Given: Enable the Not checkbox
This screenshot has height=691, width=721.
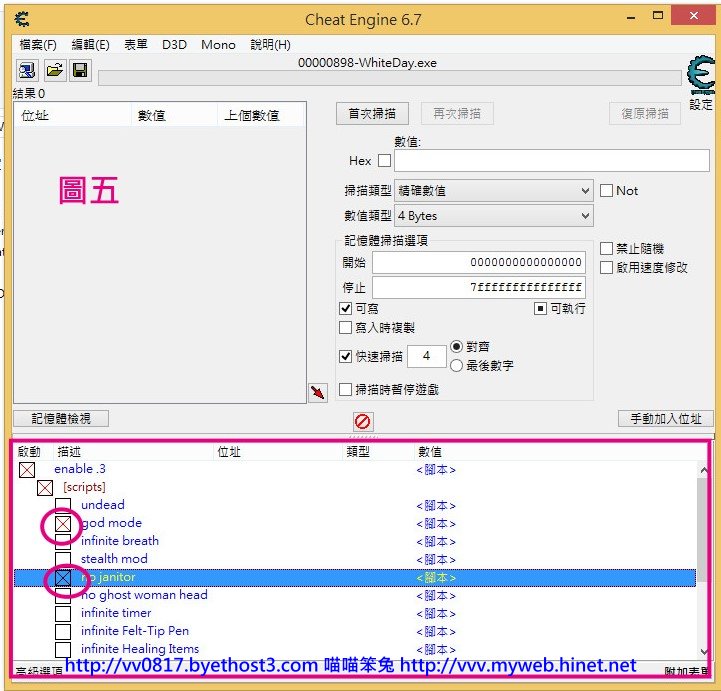Looking at the screenshot, I should tap(606, 190).
